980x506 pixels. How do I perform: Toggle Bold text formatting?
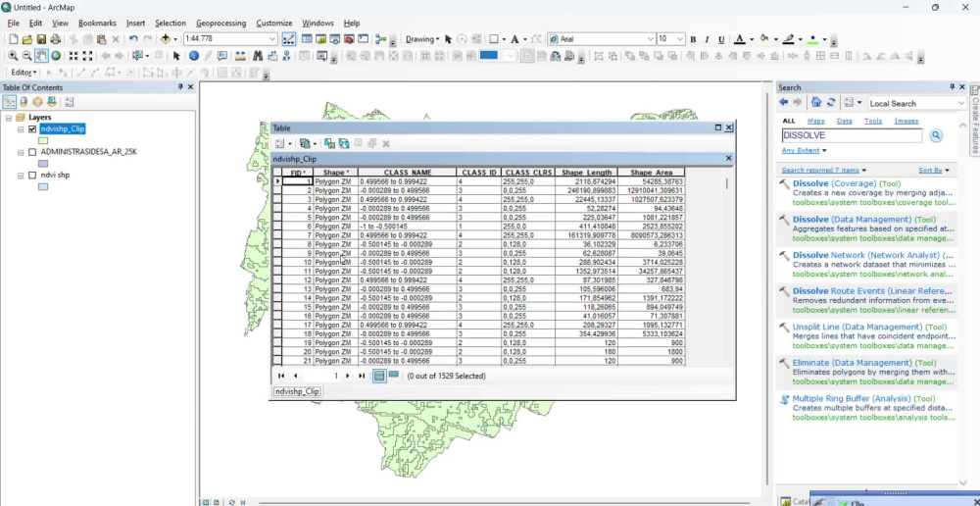click(693, 39)
